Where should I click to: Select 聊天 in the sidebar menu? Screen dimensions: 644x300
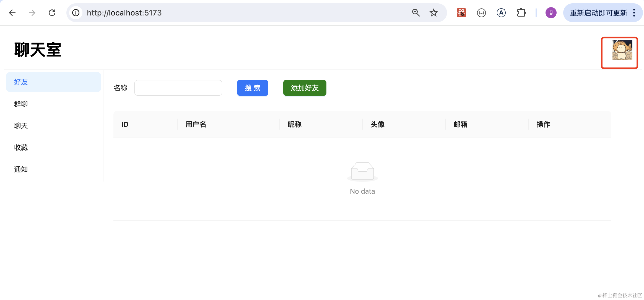(x=21, y=126)
